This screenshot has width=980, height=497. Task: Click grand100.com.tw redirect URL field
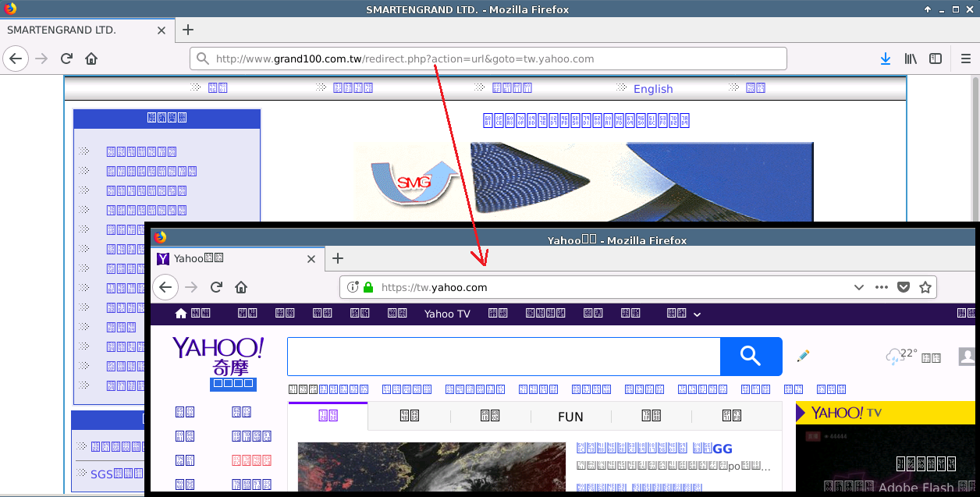pyautogui.click(x=488, y=59)
